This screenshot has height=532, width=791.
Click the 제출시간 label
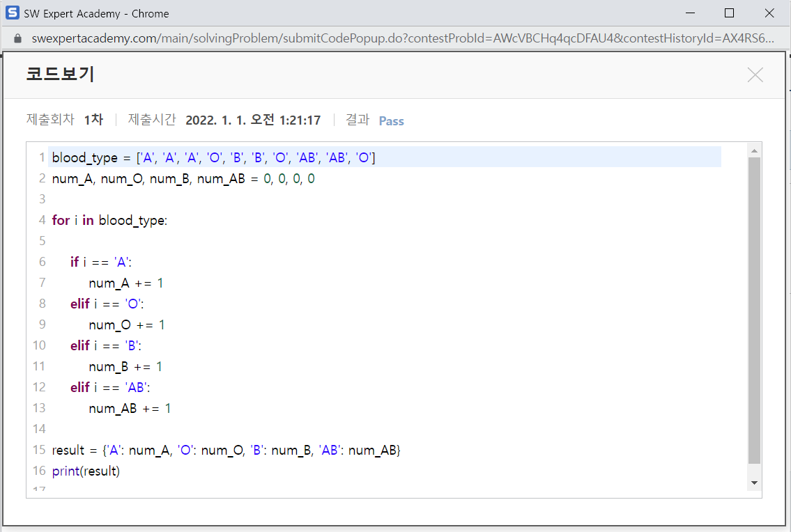point(152,120)
